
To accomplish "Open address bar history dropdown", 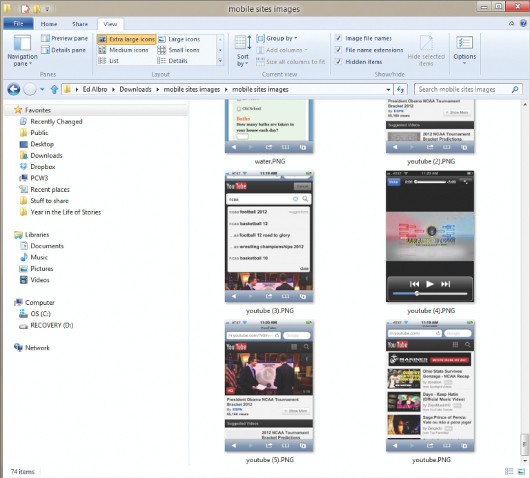I will pos(388,90).
